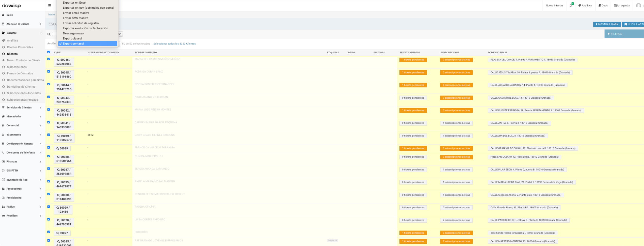Click the EMPRESA tag on AJE GRANADA row
Viewport: 644px width, 246px height.
(x=332, y=240)
